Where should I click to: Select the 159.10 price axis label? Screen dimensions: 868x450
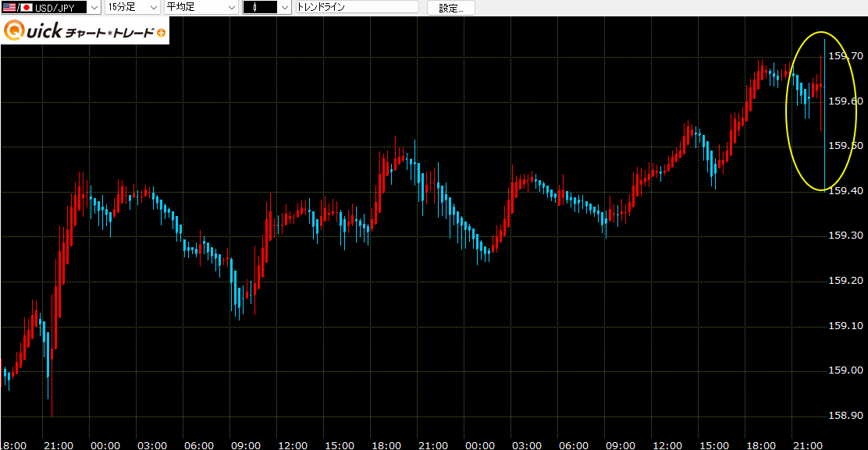[845, 326]
